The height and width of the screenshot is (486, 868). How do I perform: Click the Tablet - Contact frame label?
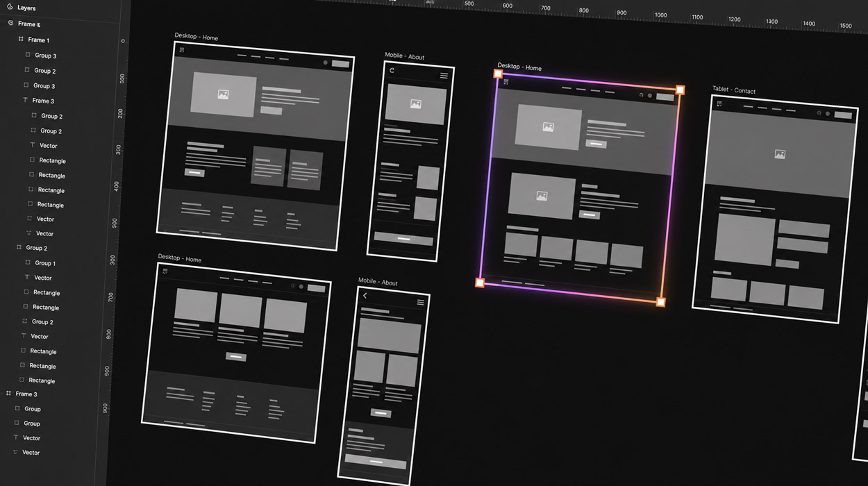point(734,90)
